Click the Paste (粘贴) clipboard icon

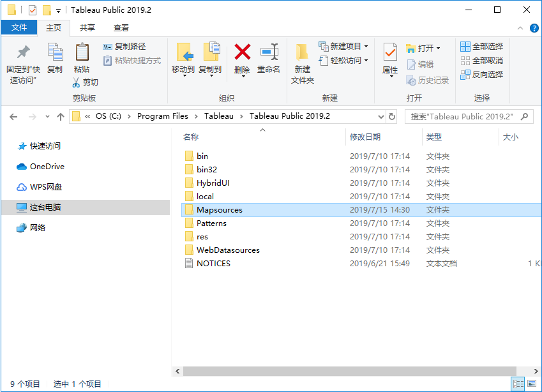tap(82, 52)
